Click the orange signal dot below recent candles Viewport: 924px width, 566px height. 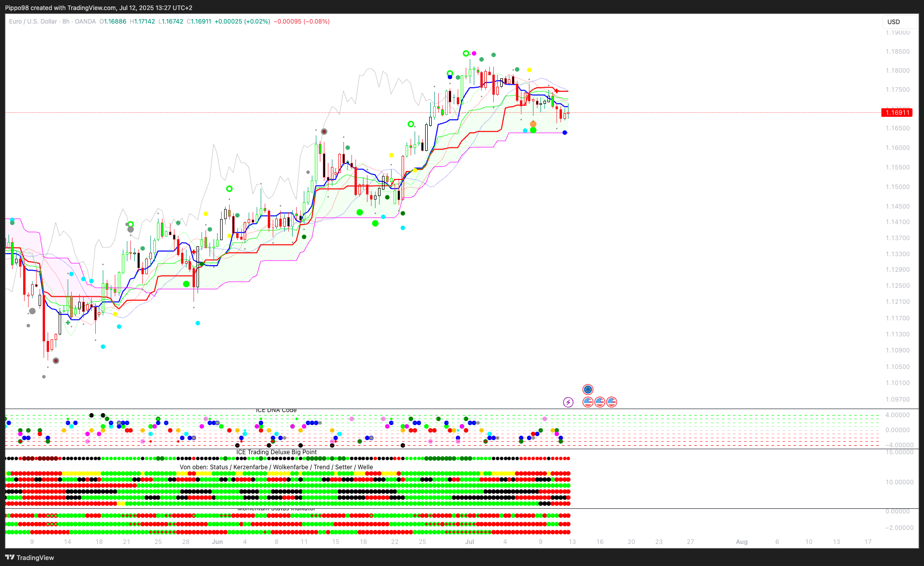click(x=533, y=124)
